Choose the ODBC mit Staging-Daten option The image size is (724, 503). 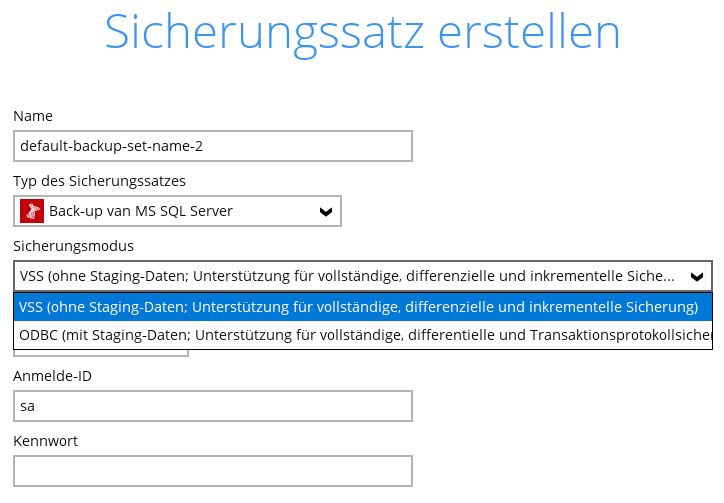[363, 335]
